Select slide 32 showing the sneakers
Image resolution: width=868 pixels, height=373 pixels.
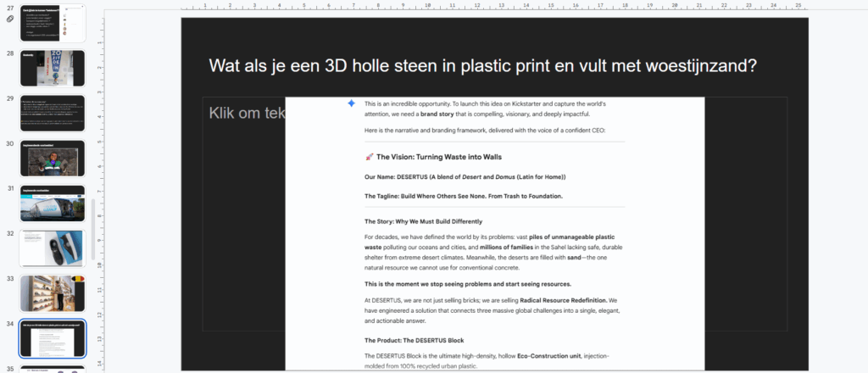[x=53, y=248]
